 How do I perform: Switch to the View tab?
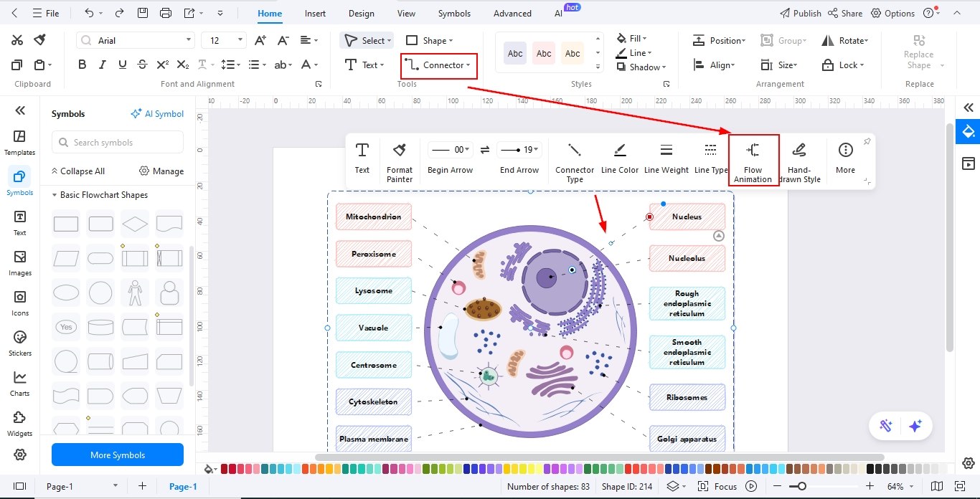click(406, 13)
